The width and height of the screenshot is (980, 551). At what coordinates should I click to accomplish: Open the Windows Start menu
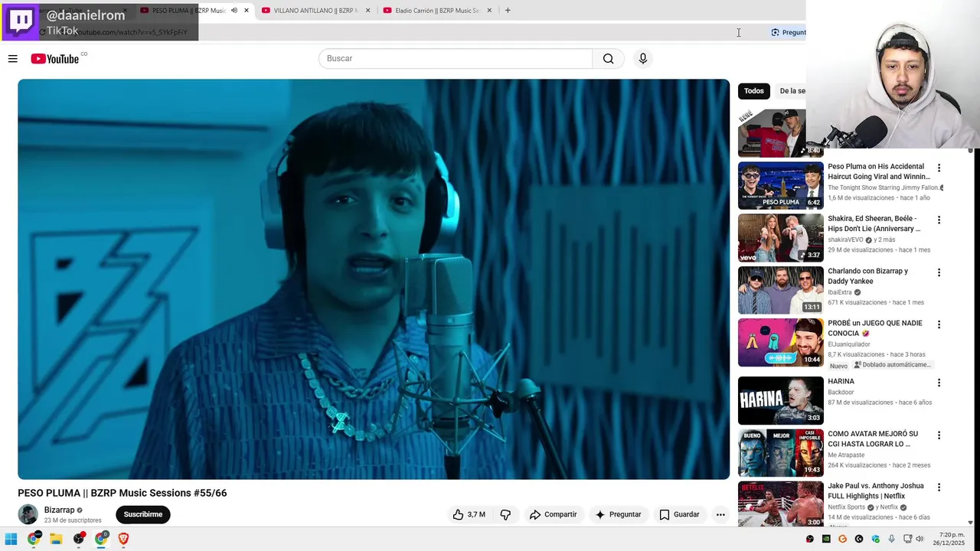coord(11,539)
